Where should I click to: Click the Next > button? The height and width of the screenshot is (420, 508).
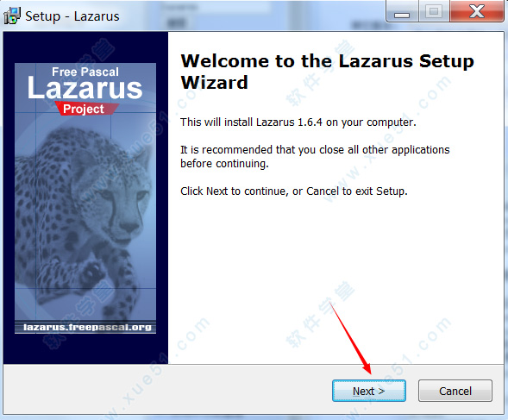[x=368, y=391]
